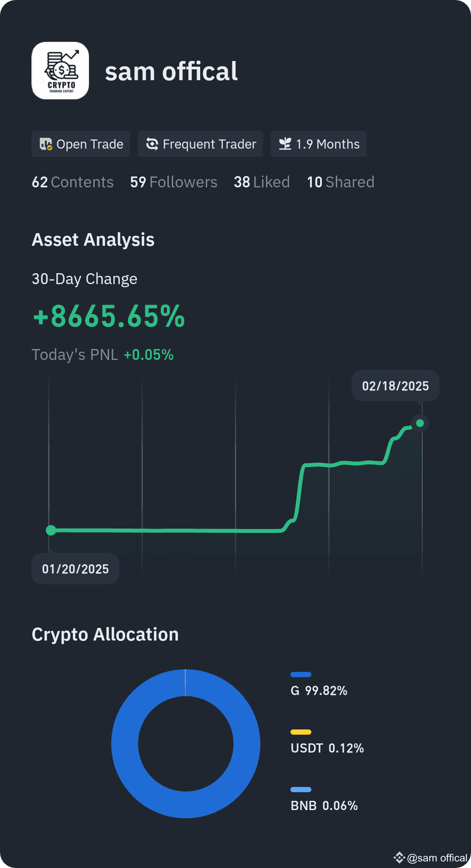Toggle the 1.9 Months tenure badge
Screen dimensions: 471x868
[318, 144]
